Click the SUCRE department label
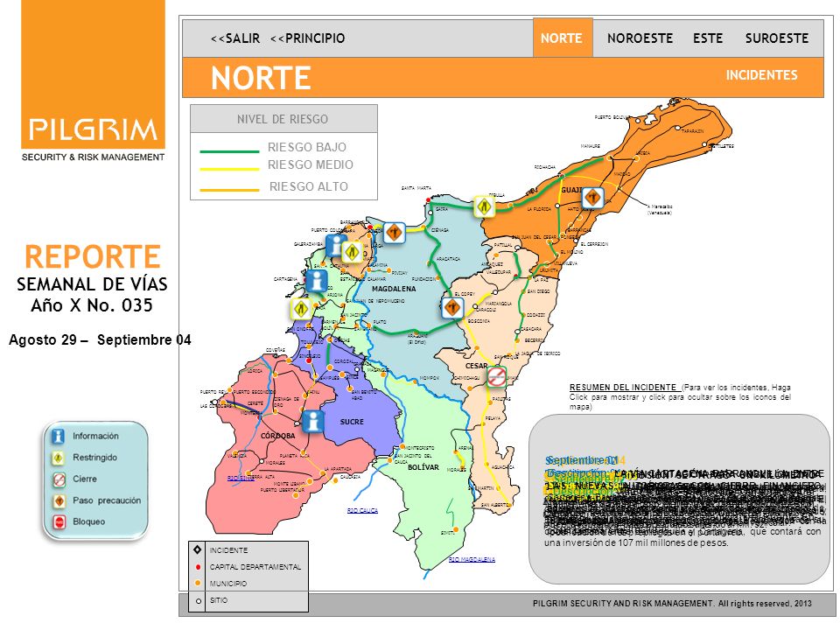 click(352, 422)
